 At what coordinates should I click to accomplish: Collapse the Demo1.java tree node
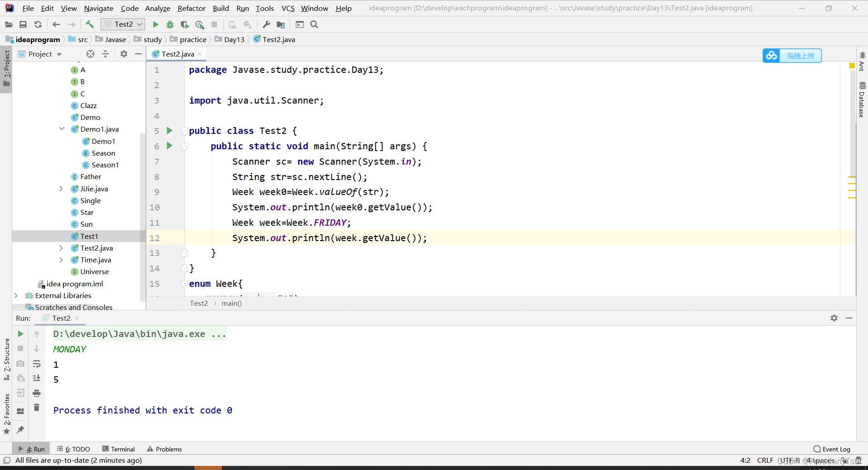pyautogui.click(x=62, y=129)
